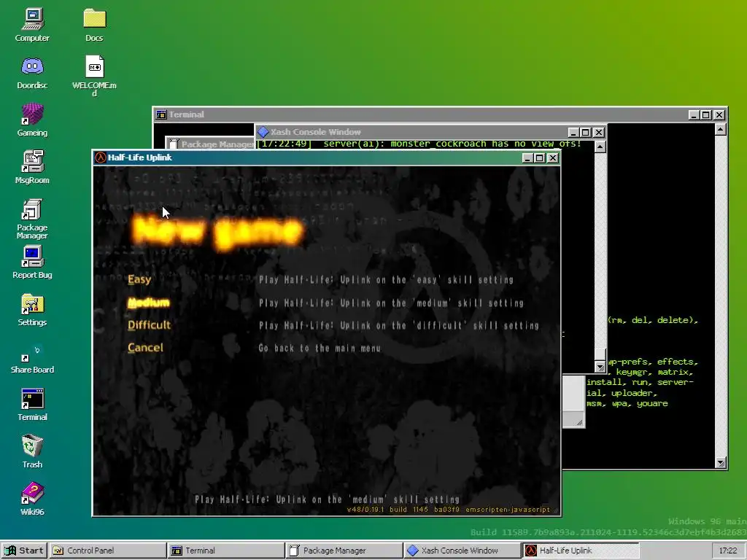Screen dimensions: 747x560
Task: Click Half-Life Uplink taskbar button
Action: click(580, 551)
